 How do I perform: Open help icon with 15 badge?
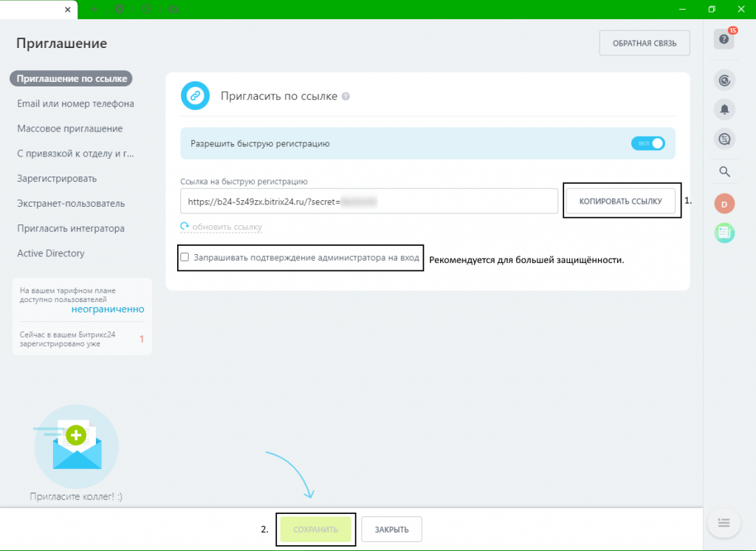pos(724,39)
